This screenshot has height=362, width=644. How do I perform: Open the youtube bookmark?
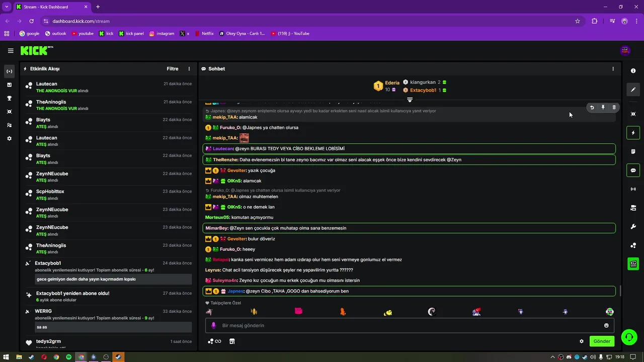[83, 34]
